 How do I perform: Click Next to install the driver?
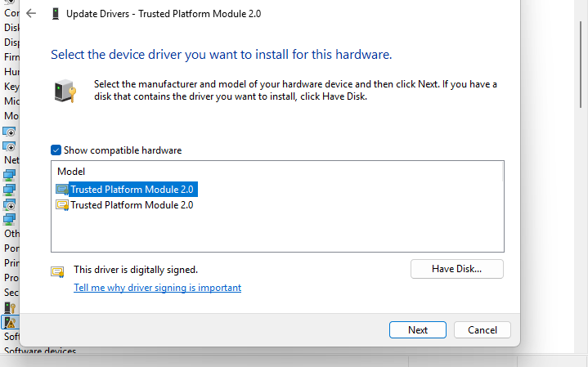pyautogui.click(x=418, y=330)
